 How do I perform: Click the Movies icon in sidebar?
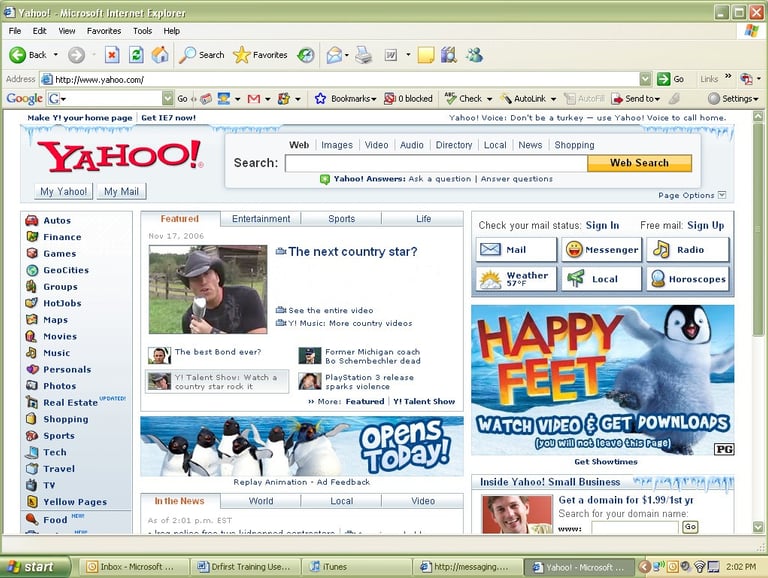click(x=31, y=336)
